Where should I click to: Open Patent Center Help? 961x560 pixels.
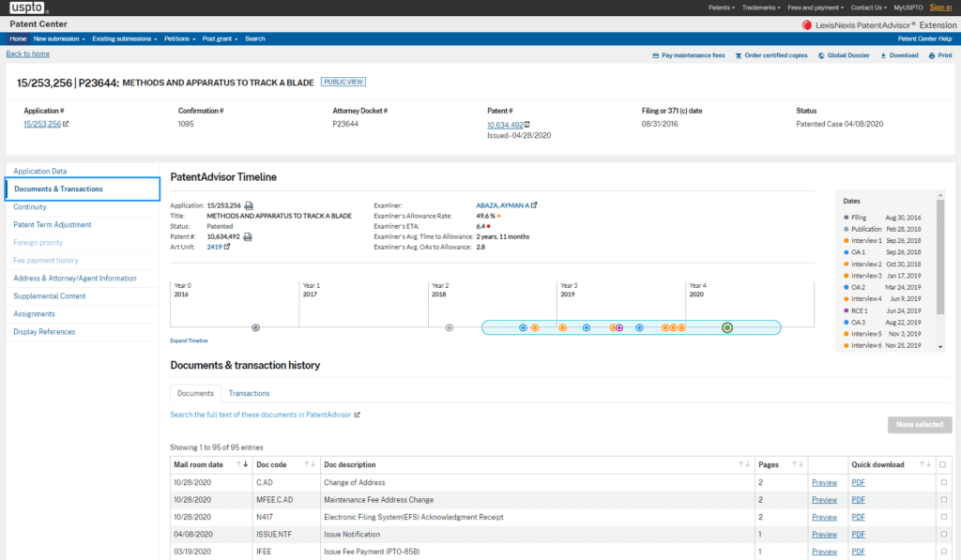click(x=924, y=38)
